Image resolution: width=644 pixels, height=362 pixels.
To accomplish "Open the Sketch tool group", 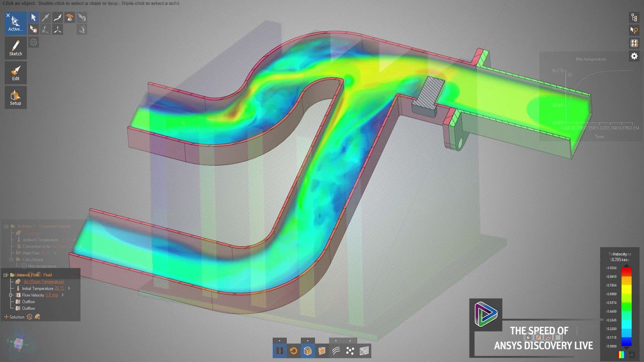I will coord(16,48).
